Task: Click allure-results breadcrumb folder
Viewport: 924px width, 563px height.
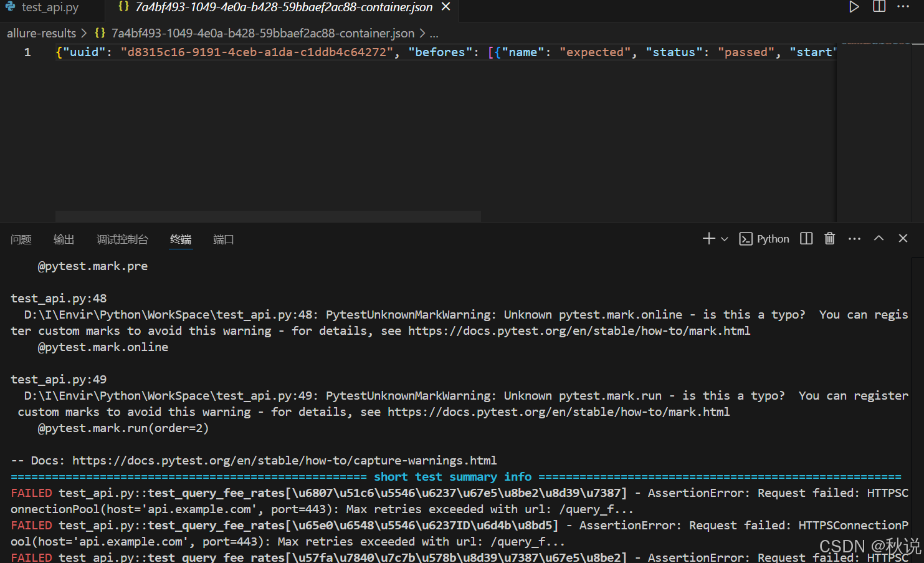Action: tap(41, 33)
